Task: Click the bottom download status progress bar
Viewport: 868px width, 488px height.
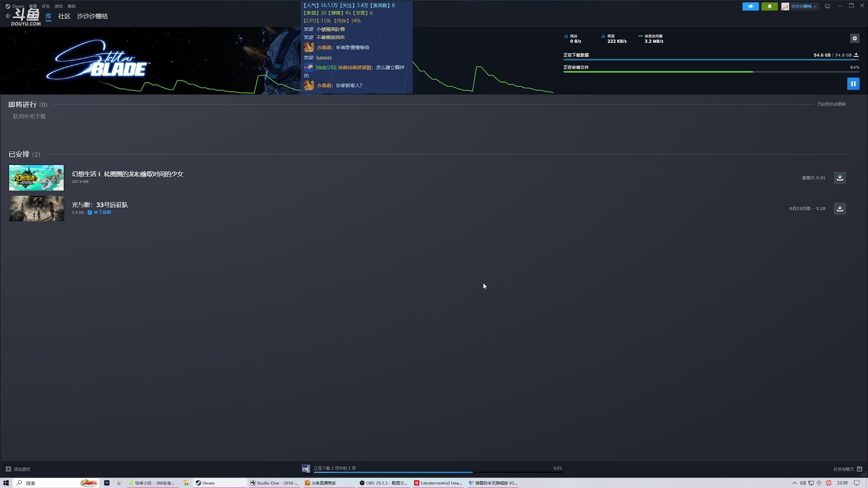Action: 438,472
